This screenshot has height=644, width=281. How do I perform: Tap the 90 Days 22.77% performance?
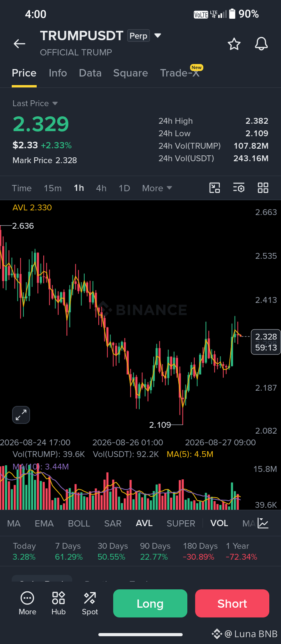[x=155, y=551]
